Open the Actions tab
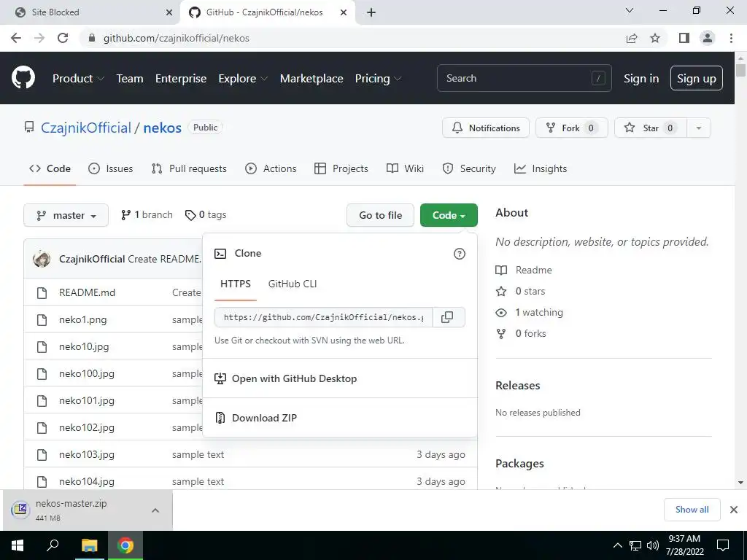The image size is (747, 560). click(271, 168)
